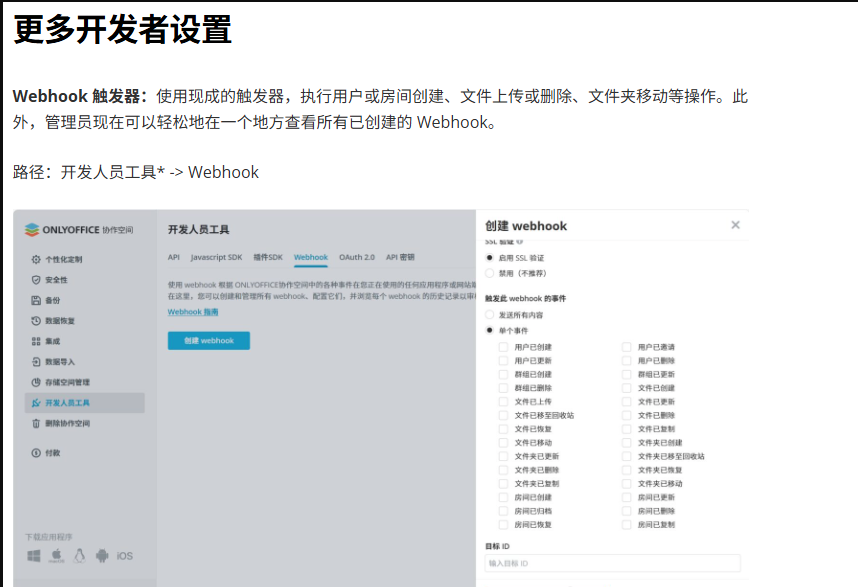Enable the 文件已删除 event

coord(627,415)
